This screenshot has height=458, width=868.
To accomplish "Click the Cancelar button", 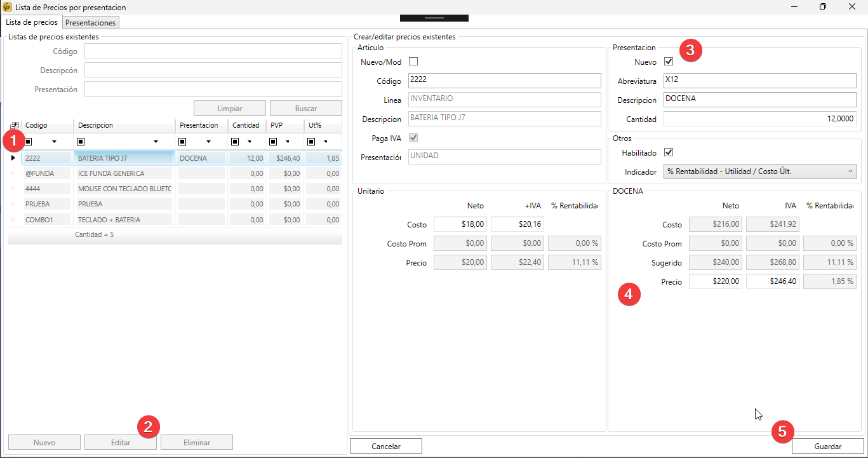I will [386, 446].
